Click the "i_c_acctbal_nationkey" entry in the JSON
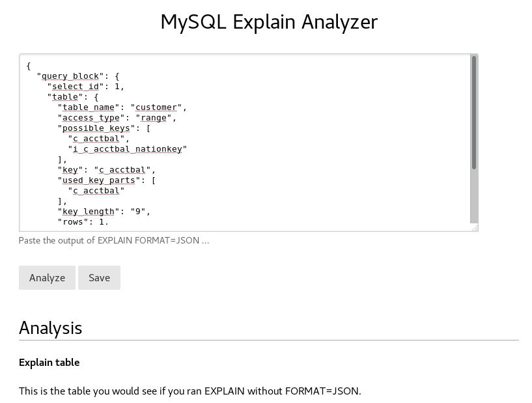This screenshot has width=532, height=403. click(x=130, y=149)
